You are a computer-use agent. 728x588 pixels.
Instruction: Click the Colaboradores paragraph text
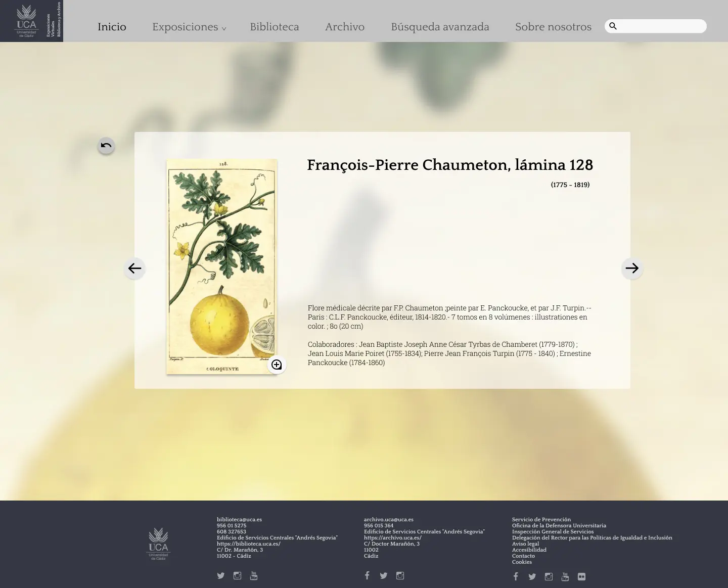pyautogui.click(x=449, y=353)
